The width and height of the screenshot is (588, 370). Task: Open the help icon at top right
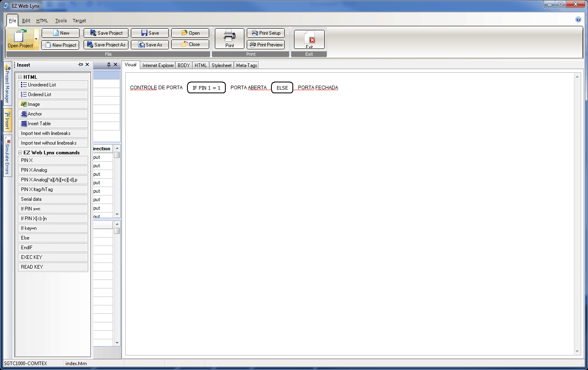pos(578,19)
